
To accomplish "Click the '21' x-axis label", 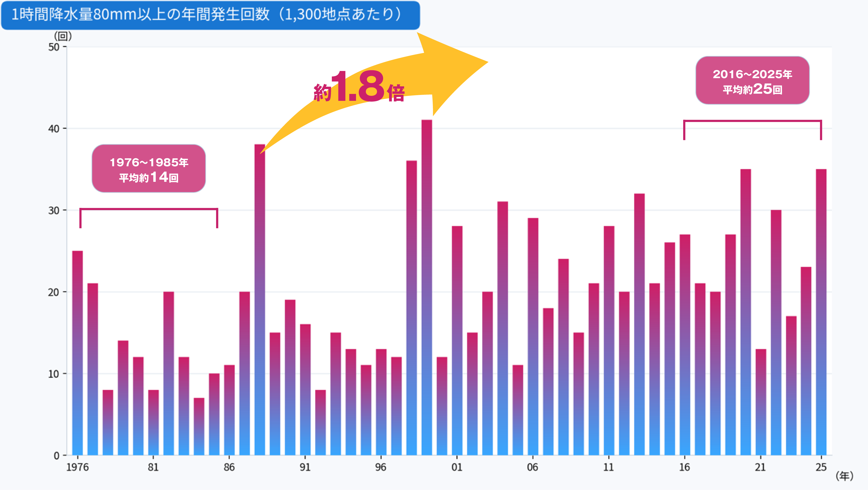I will click(x=761, y=467).
